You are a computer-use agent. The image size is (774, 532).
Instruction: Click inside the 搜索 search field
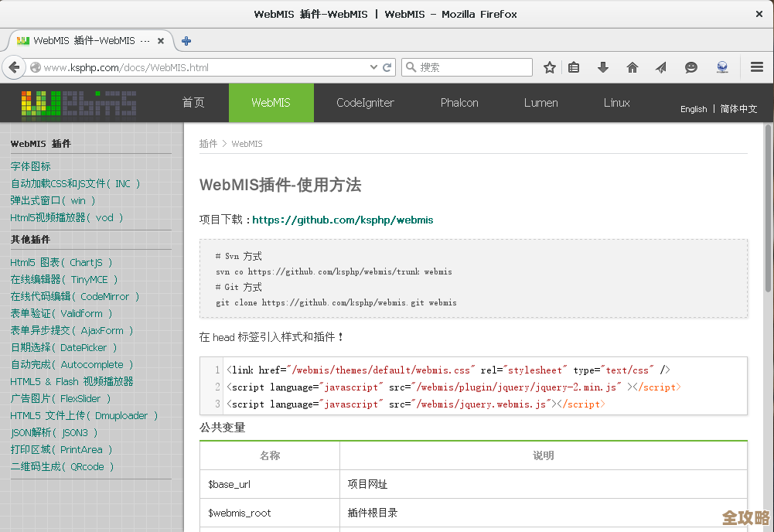(x=473, y=67)
